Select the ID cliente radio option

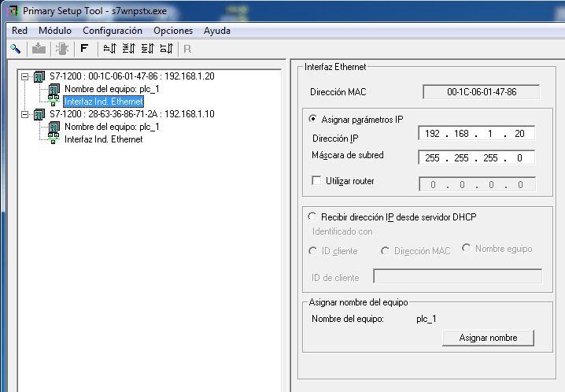point(312,251)
